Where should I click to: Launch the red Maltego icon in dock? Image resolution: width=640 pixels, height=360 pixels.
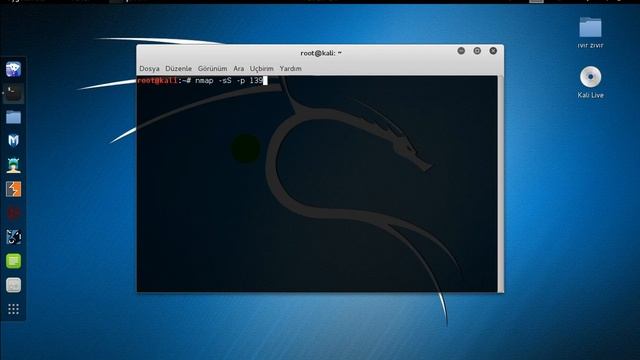click(x=13, y=213)
